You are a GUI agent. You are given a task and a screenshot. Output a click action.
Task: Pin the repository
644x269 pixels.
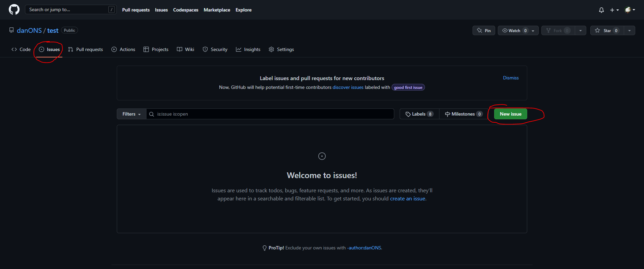(484, 30)
